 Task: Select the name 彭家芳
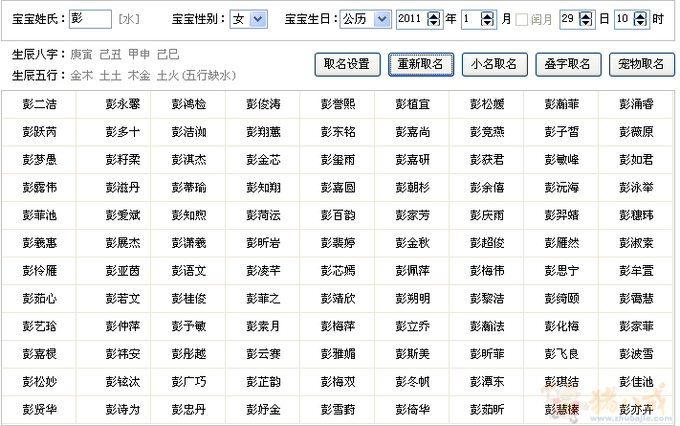pos(412,215)
